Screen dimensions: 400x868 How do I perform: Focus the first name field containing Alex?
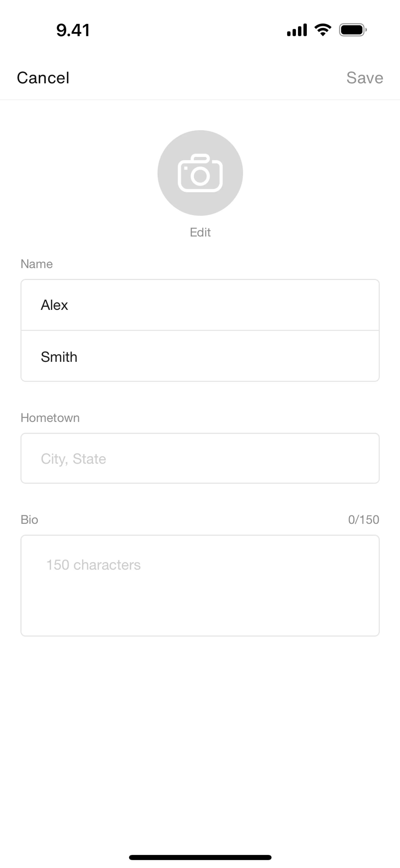tap(200, 305)
